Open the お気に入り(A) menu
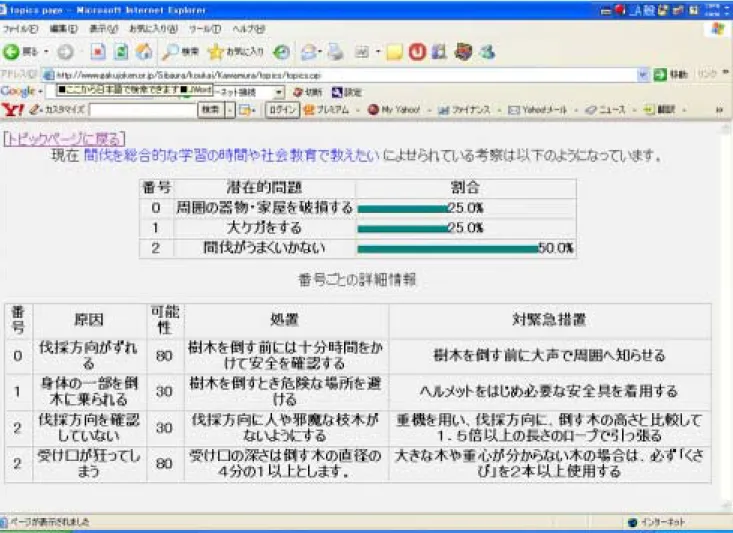The image size is (733, 533). 154,29
